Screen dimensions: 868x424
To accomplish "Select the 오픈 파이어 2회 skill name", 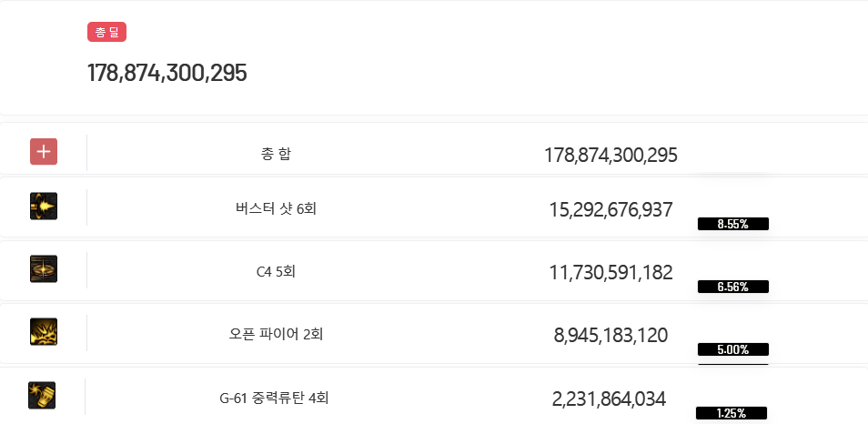I will point(276,334).
